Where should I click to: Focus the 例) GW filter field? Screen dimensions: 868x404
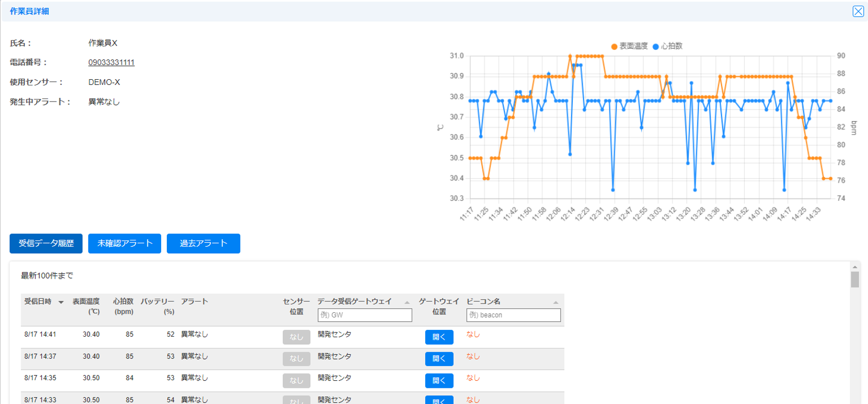click(x=365, y=315)
